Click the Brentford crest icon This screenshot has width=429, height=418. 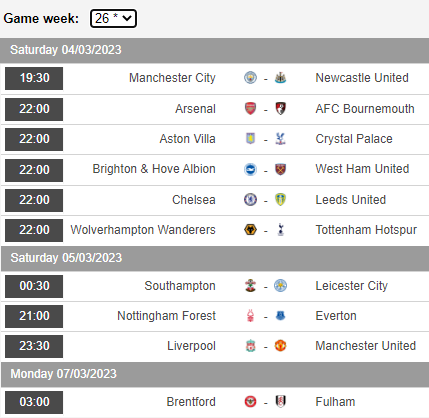[x=250, y=402]
